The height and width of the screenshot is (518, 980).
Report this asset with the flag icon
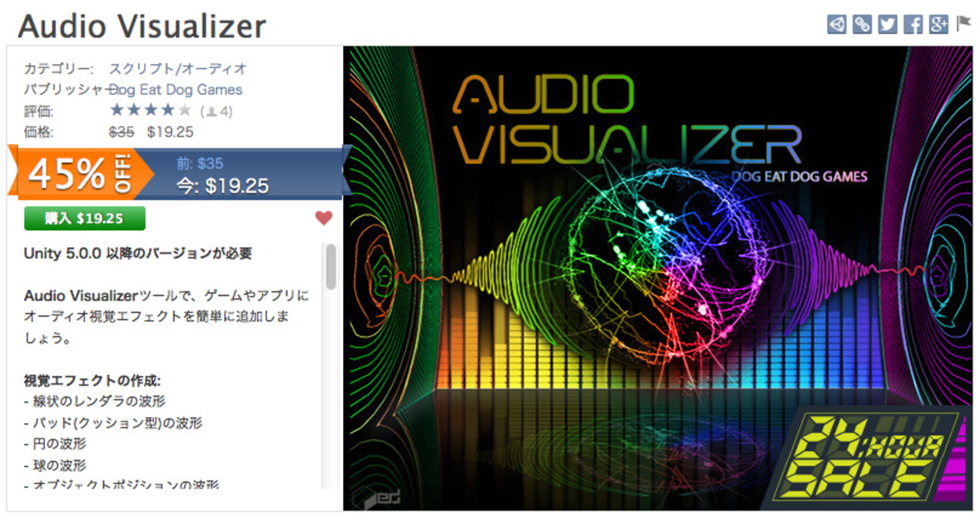(964, 24)
